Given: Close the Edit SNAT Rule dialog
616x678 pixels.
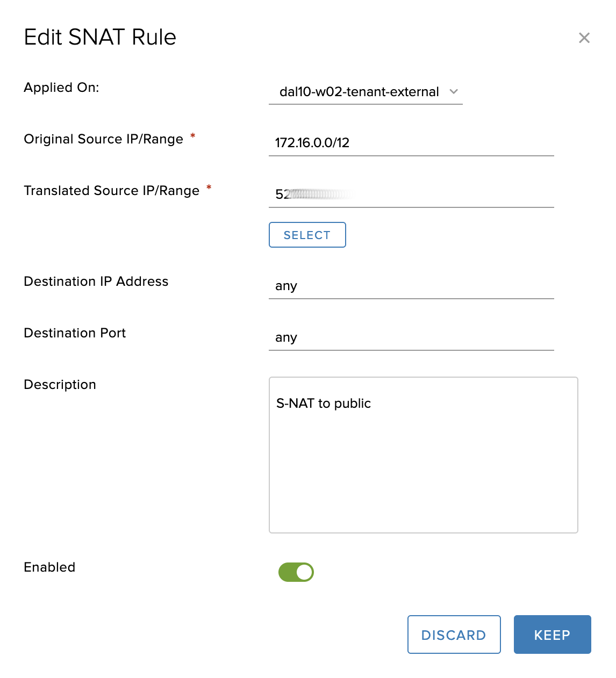Looking at the screenshot, I should tap(584, 38).
